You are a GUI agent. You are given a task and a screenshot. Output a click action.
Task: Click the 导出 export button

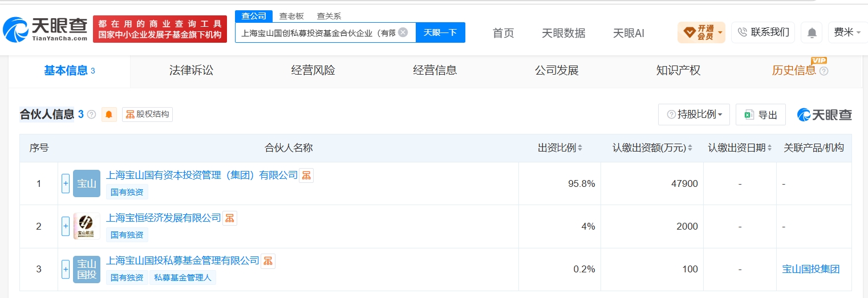coord(761,115)
